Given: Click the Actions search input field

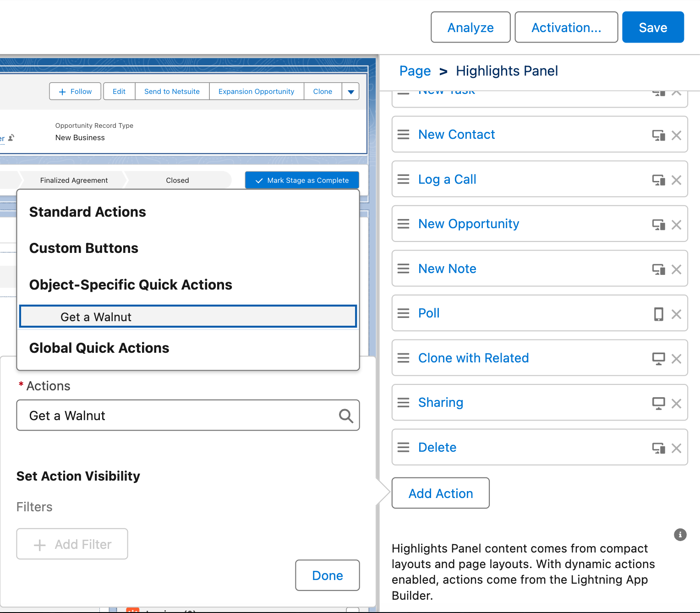Looking at the screenshot, I should pyautogui.click(x=179, y=416).
